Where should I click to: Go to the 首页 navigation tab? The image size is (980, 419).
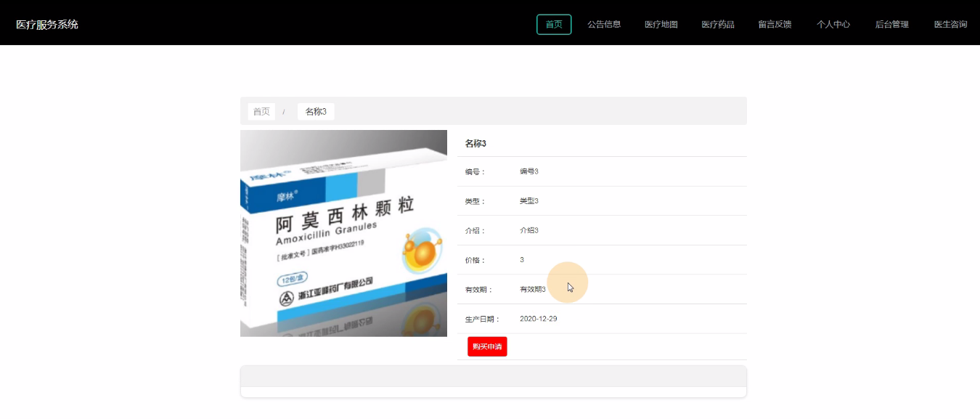(554, 25)
